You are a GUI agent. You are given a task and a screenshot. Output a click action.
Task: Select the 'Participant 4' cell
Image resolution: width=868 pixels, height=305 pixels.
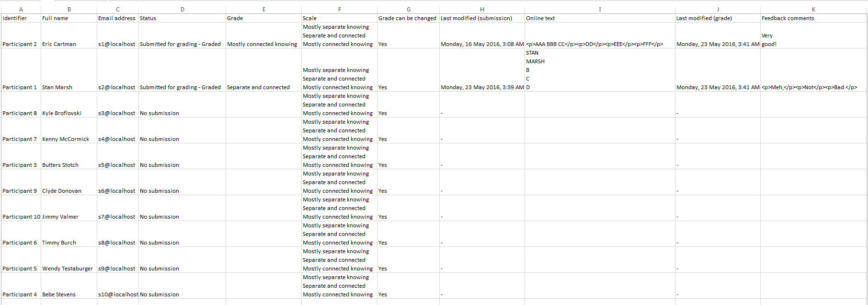pos(21,286)
